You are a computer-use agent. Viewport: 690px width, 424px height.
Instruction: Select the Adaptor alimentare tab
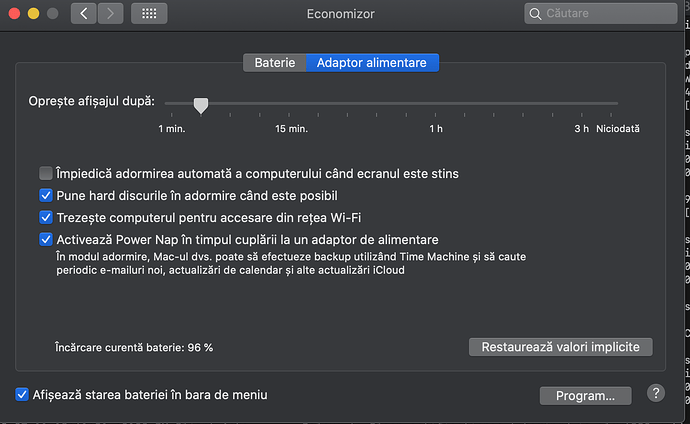tap(371, 62)
